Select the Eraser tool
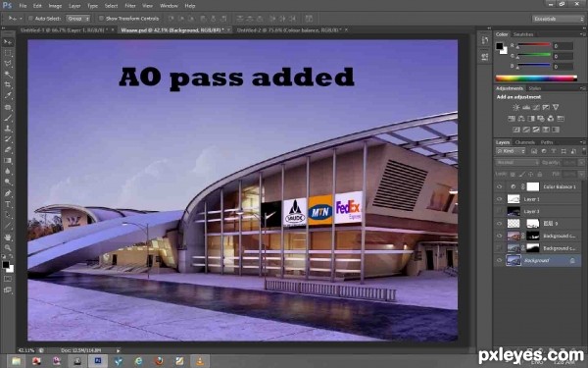 [x=8, y=150]
